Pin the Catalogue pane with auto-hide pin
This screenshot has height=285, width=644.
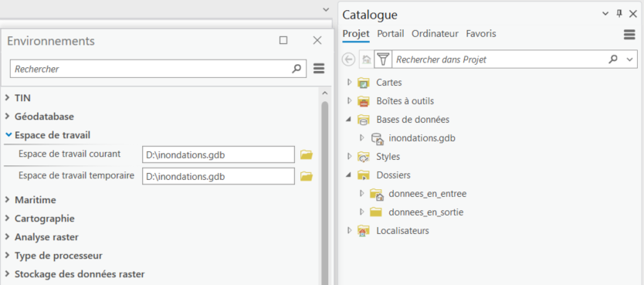pos(619,14)
